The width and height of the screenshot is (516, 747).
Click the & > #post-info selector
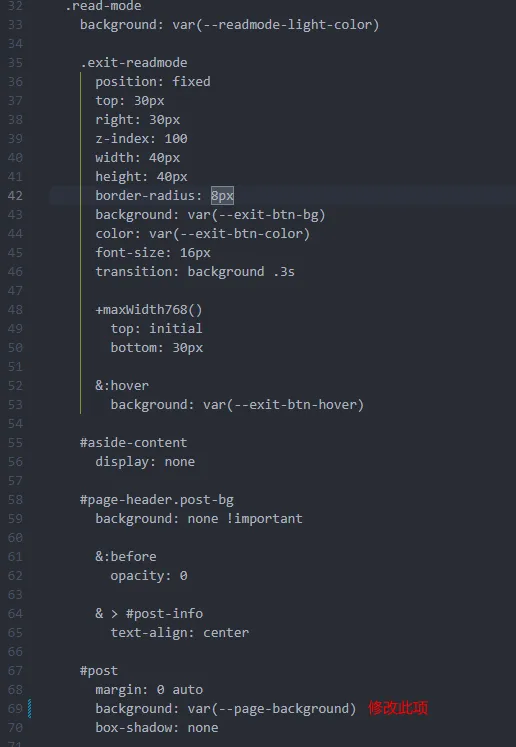[149, 614]
